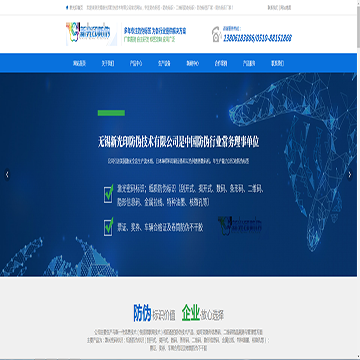Click the green bar above banner headline

(111, 113)
